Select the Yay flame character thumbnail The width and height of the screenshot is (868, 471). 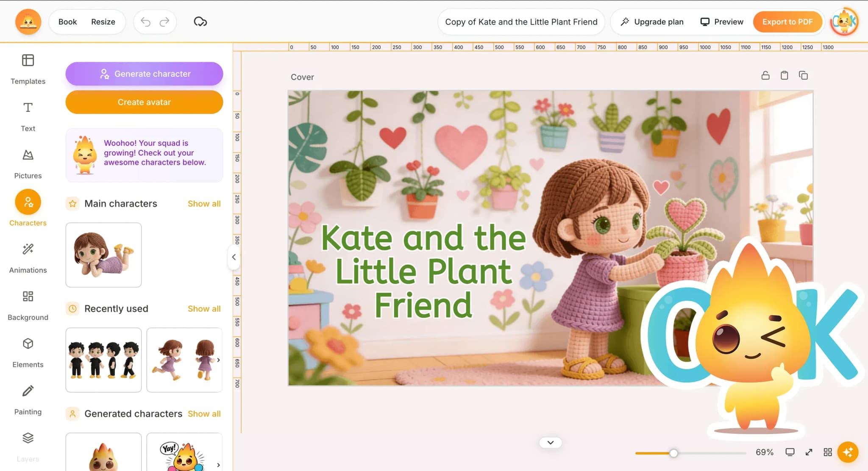pos(184,452)
